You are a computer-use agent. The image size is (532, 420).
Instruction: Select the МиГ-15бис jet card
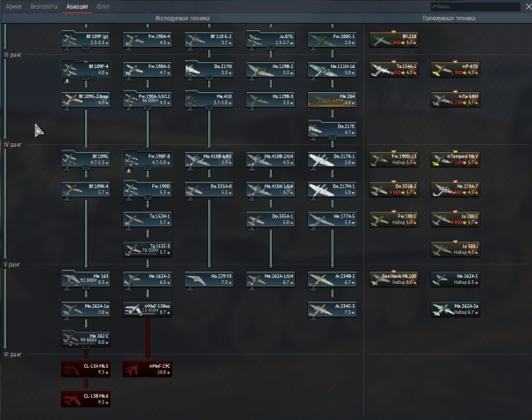147,309
